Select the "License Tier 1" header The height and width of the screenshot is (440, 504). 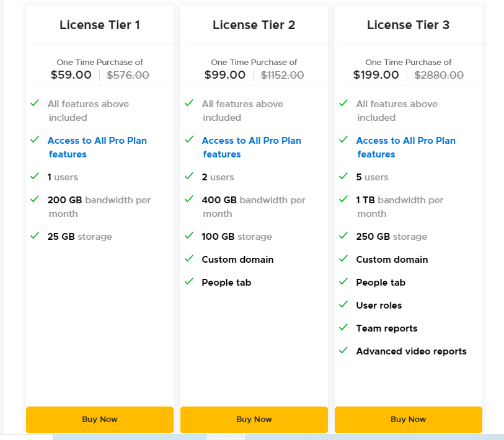(x=99, y=25)
